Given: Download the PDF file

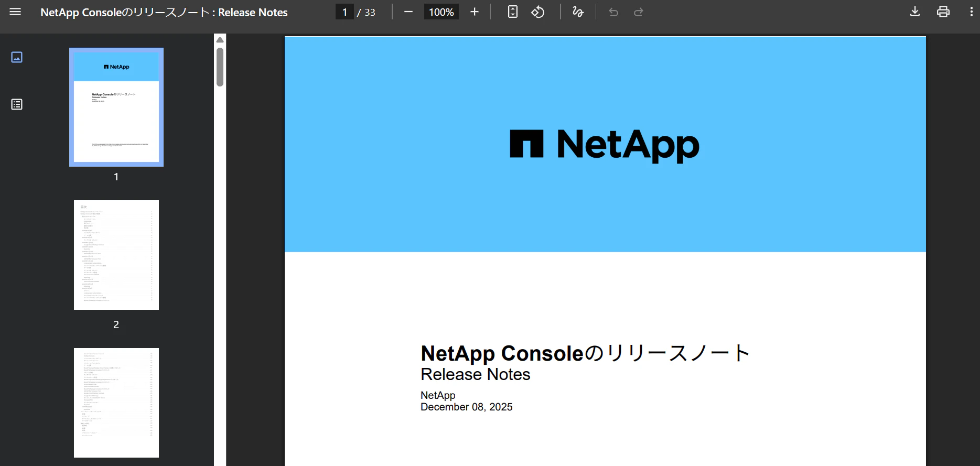Looking at the screenshot, I should (x=915, y=12).
